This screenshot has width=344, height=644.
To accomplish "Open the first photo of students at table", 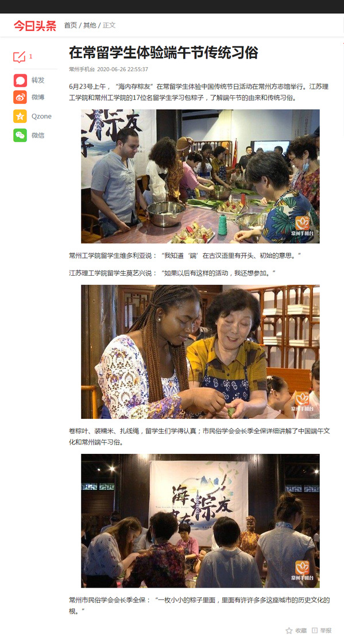I will [200, 176].
